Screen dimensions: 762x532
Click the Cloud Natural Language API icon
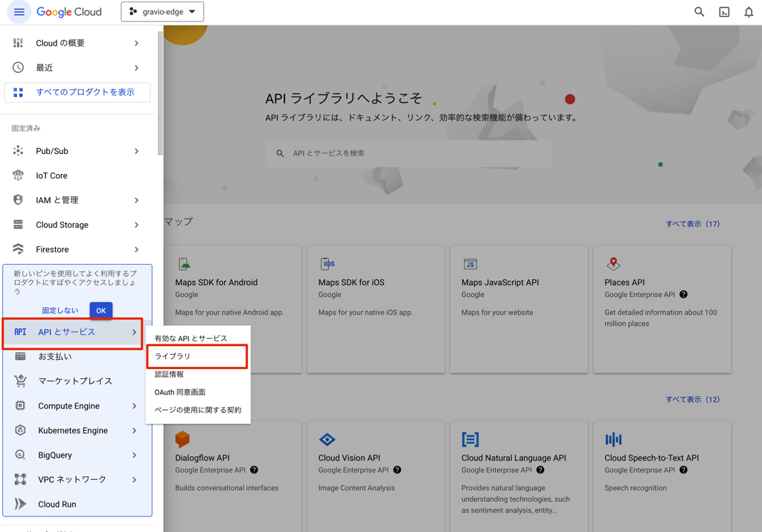click(470, 440)
